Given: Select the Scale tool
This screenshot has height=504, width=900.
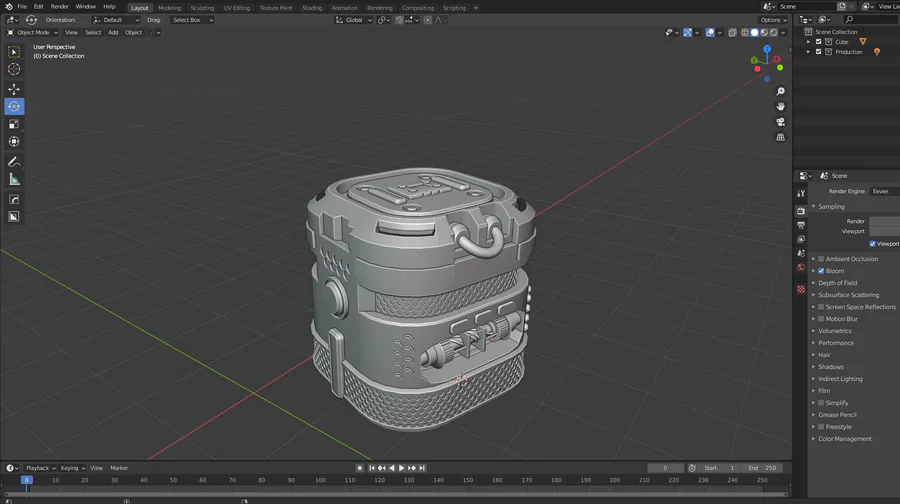Looking at the screenshot, I should (14, 124).
